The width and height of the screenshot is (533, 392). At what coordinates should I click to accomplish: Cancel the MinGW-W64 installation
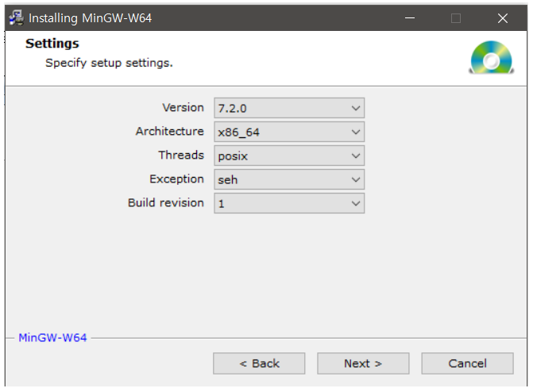(x=467, y=363)
